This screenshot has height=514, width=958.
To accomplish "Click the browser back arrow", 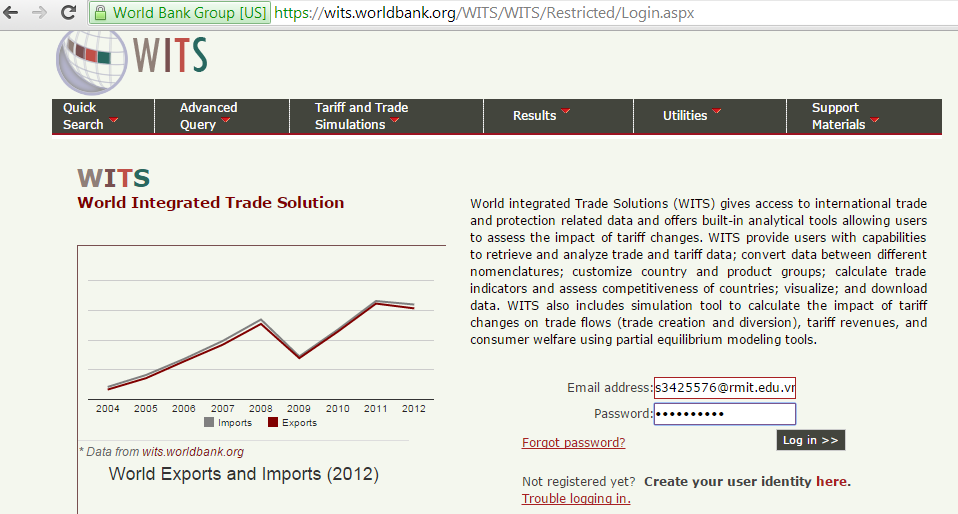I will (x=14, y=13).
